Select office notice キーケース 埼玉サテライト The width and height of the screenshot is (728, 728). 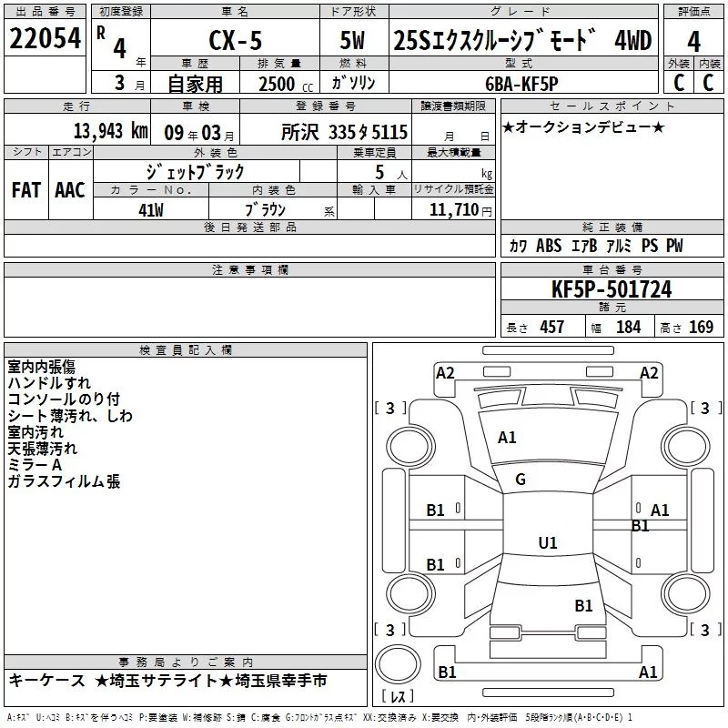[x=167, y=681]
